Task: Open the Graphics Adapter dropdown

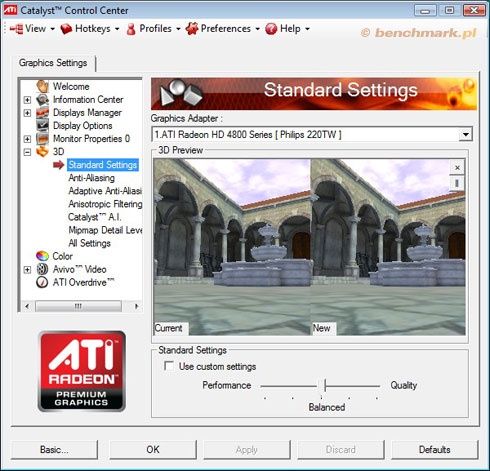Action: tap(465, 135)
